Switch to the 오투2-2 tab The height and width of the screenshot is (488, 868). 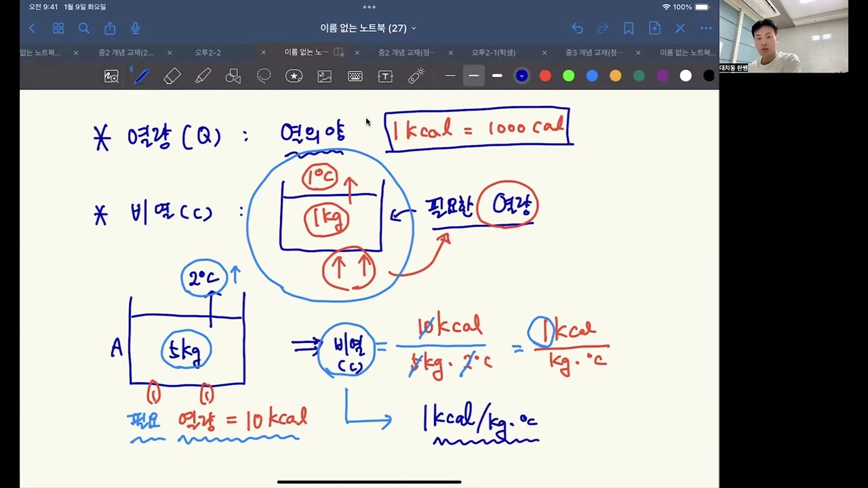(x=208, y=53)
